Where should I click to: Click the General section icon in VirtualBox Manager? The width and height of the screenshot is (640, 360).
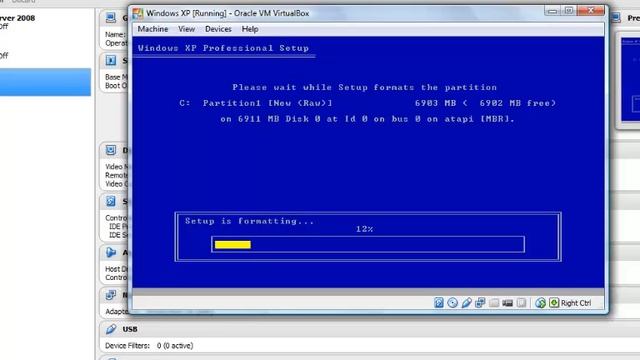click(x=111, y=18)
